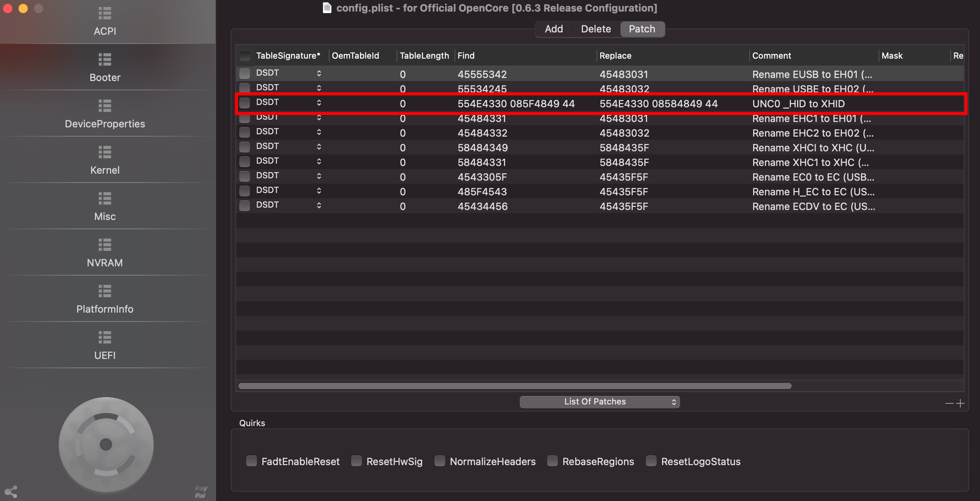The image size is (980, 501).
Task: Enable NormalizeHeaders quirk
Action: pyautogui.click(x=440, y=461)
